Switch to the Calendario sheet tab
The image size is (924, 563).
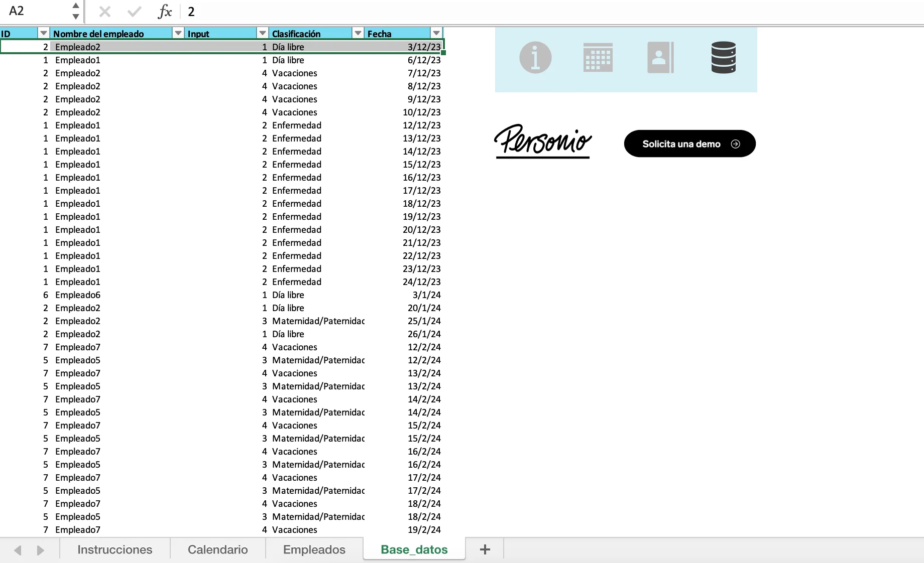[218, 549]
